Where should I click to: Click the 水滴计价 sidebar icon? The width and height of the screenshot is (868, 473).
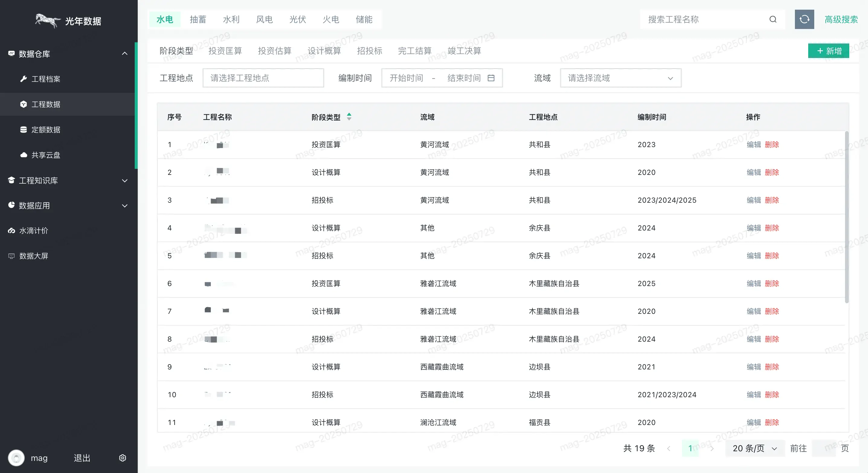[x=11, y=231]
